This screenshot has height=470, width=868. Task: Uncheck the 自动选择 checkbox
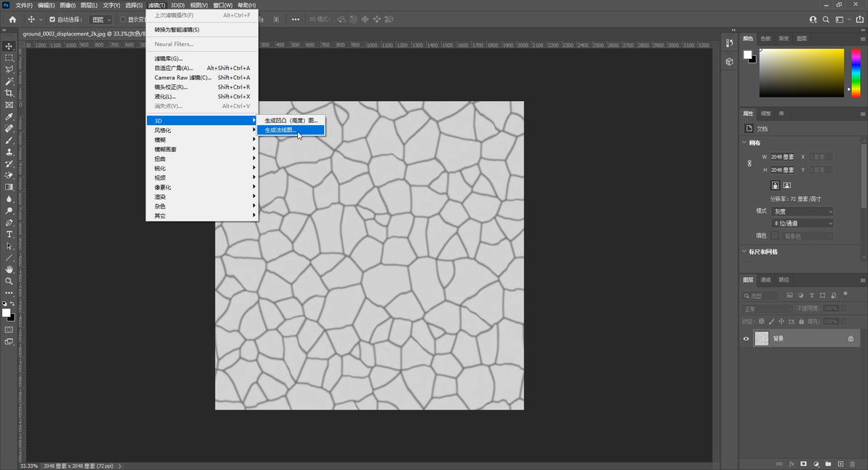click(x=52, y=20)
